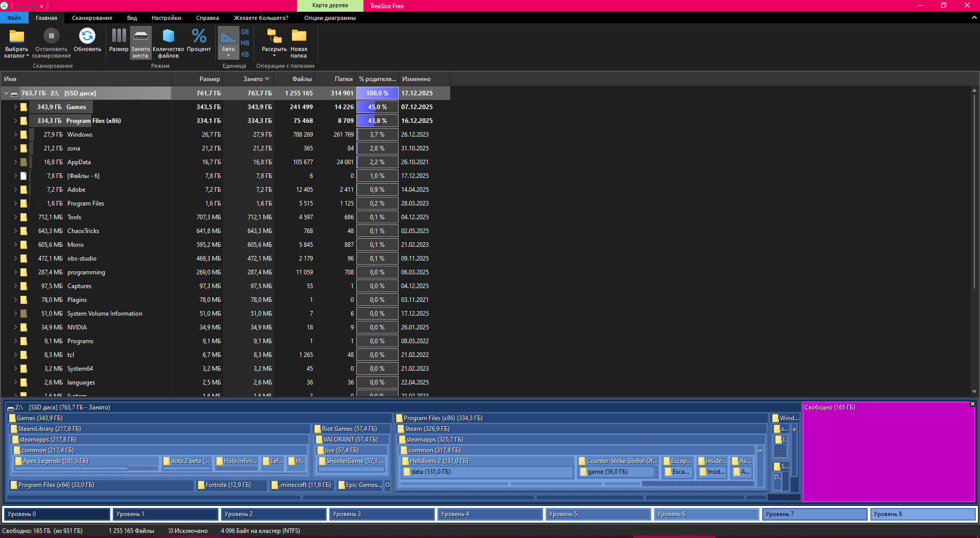Click the Обновить refresh icon
Image resolution: width=980 pixels, height=538 pixels.
coord(87,36)
